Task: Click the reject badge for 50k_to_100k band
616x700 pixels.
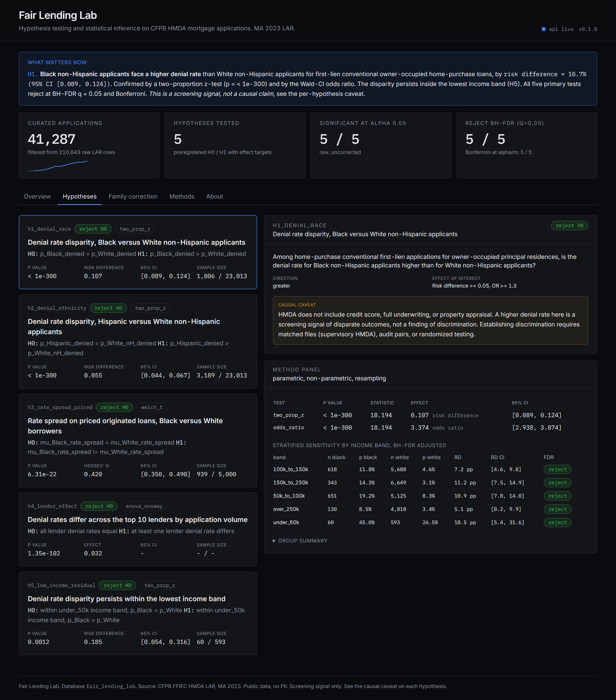Action: pyautogui.click(x=557, y=496)
